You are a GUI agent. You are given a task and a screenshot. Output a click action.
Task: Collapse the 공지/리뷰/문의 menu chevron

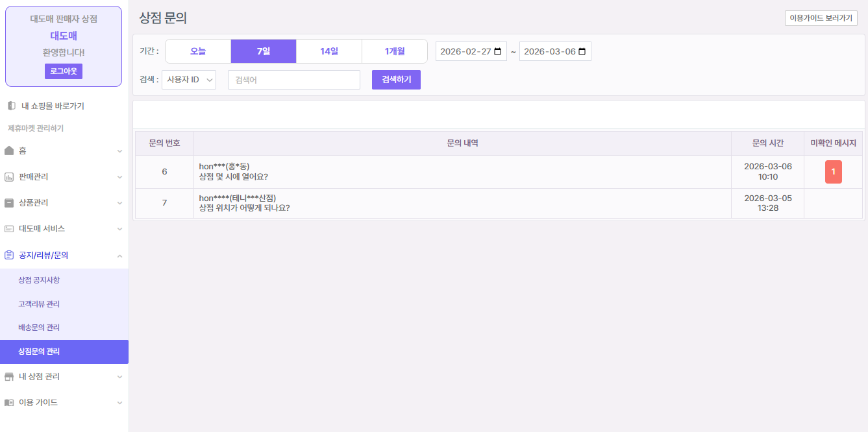point(119,256)
